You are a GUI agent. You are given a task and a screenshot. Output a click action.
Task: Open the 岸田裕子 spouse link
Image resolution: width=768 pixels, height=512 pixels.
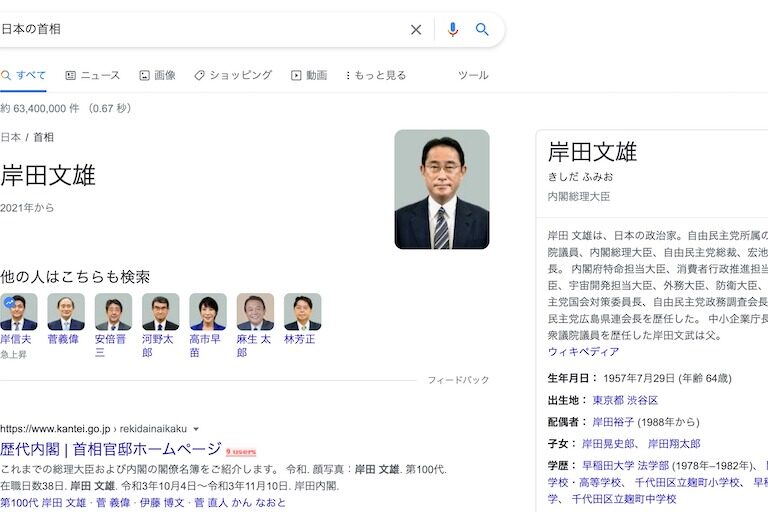(613, 422)
